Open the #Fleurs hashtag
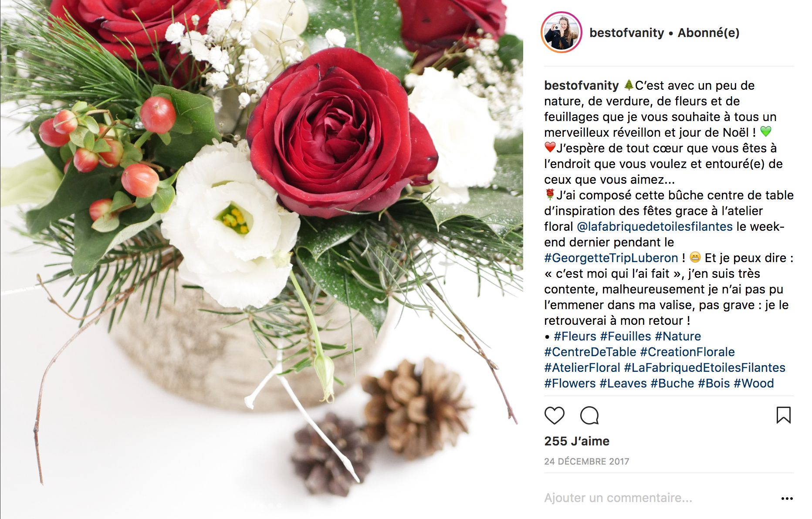This screenshot has width=812, height=519. [575, 336]
